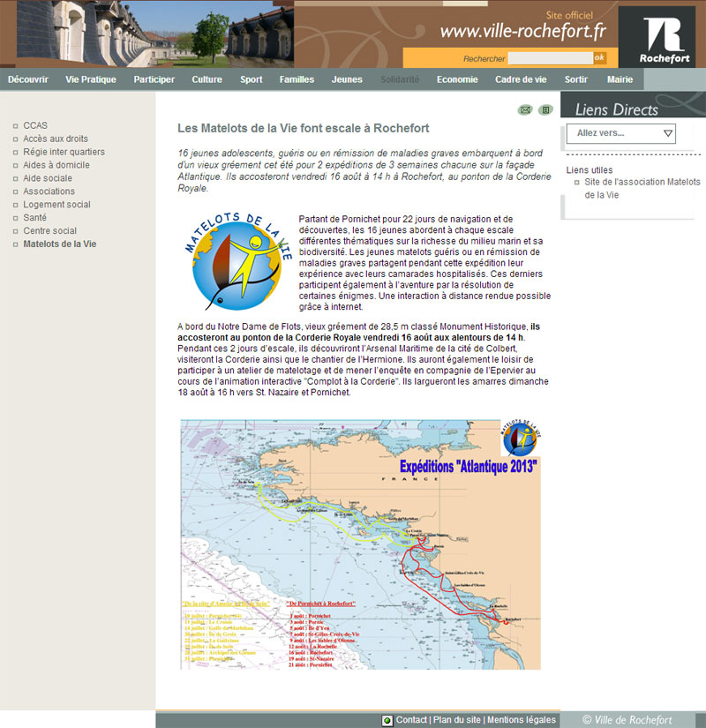
Task: Open the 'Régie inter quartiers' sidebar link
Action: (64, 152)
